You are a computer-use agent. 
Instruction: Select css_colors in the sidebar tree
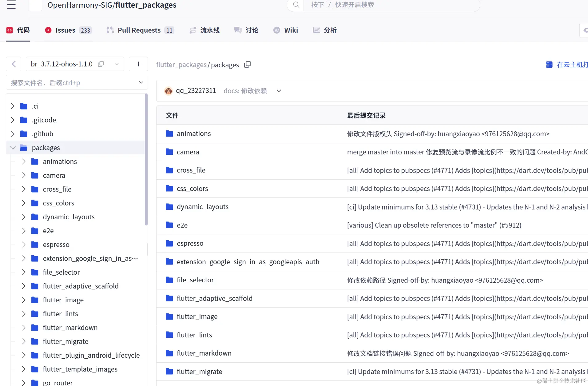click(58, 203)
